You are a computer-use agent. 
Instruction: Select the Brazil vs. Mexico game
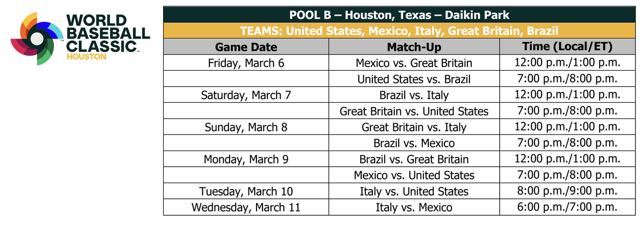click(414, 144)
